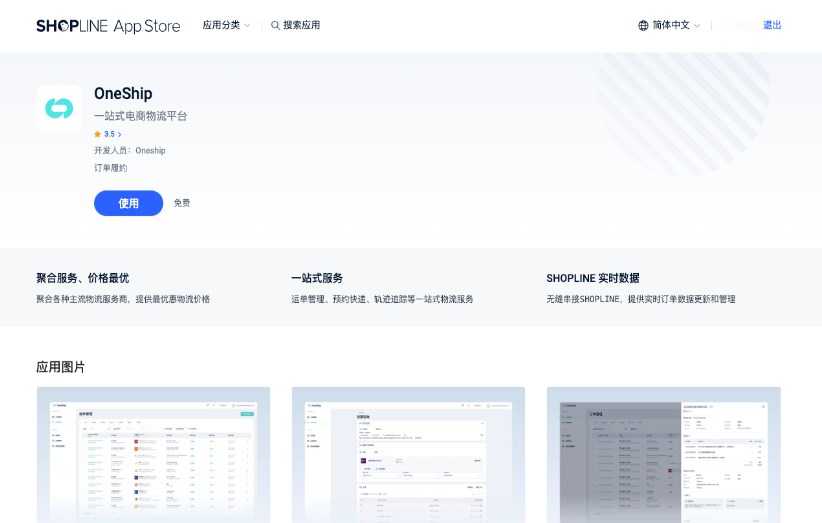The image size is (822, 523).
Task: Click the 免费 price label
Action: [x=182, y=203]
